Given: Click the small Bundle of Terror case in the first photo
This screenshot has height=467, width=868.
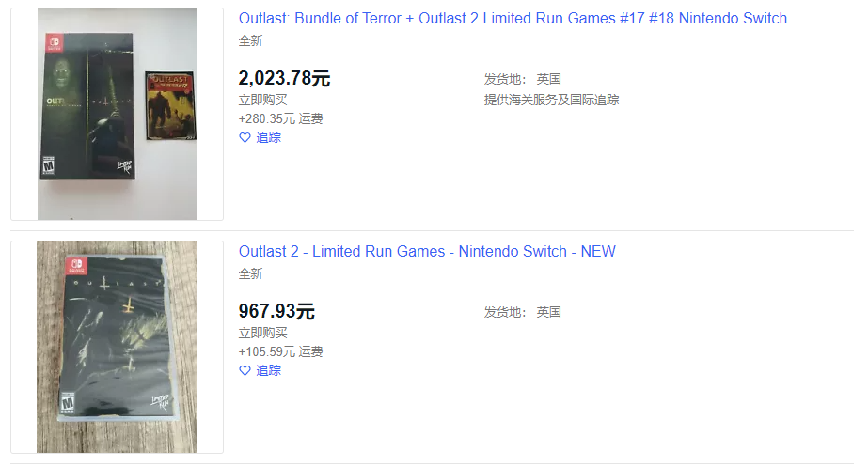Looking at the screenshot, I should (170, 105).
